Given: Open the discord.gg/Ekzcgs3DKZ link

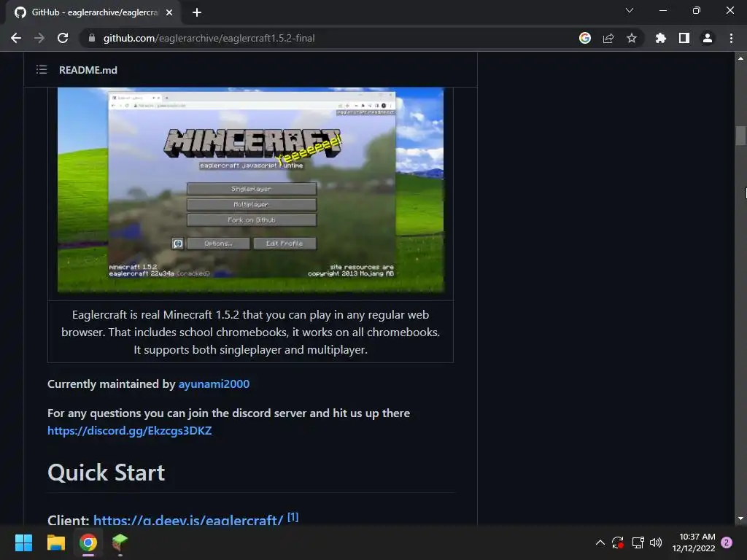Looking at the screenshot, I should [x=130, y=430].
